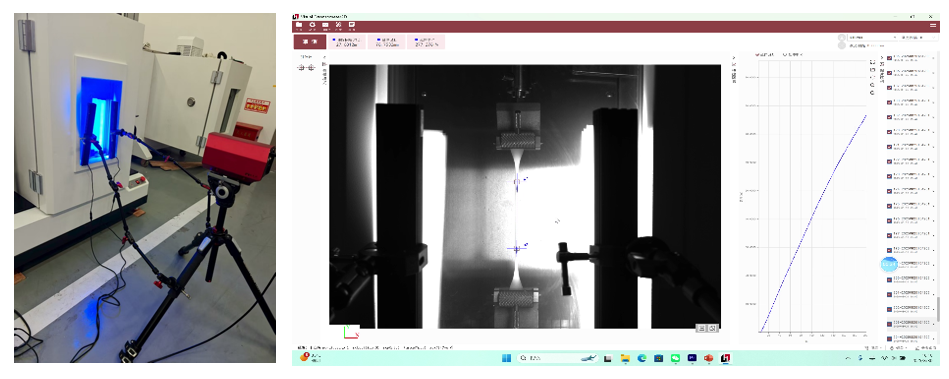Open the widgets icon at the taskbar's left end
This screenshot has width=949, height=379.
306,357
